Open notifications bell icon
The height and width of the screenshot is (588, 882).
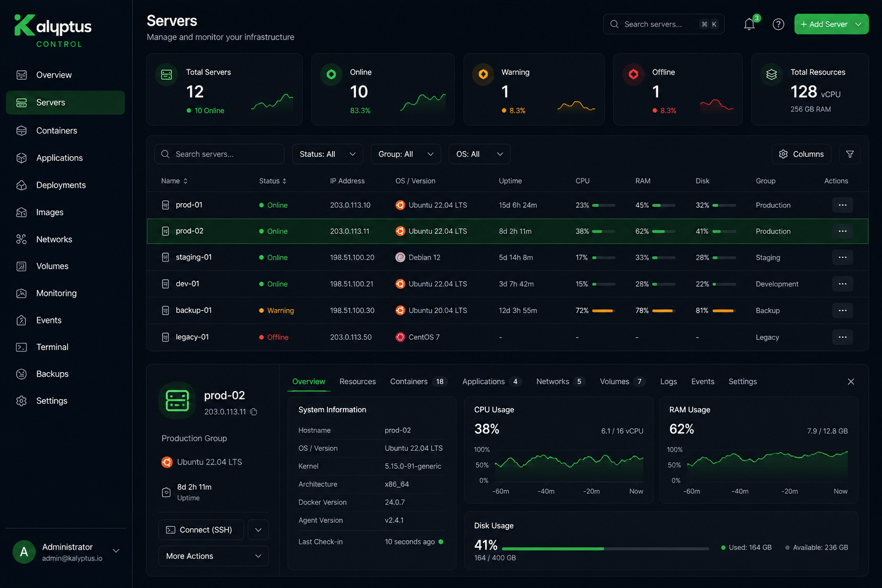coord(749,24)
